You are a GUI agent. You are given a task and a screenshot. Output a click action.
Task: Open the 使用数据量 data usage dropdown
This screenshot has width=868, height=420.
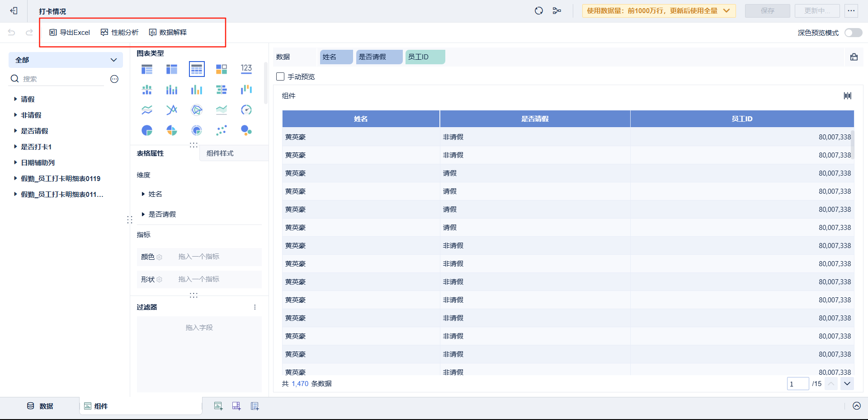[659, 11]
